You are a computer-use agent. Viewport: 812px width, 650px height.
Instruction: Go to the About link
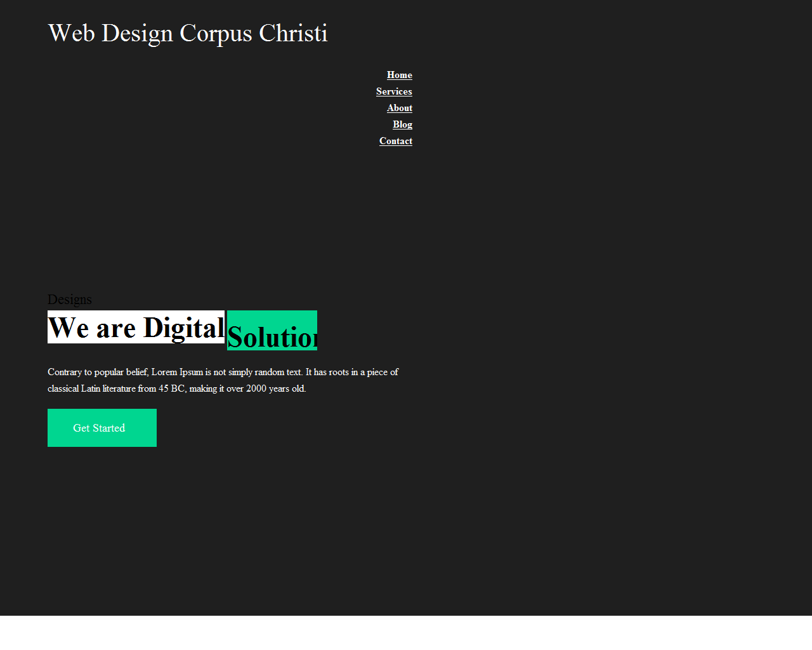[399, 108]
